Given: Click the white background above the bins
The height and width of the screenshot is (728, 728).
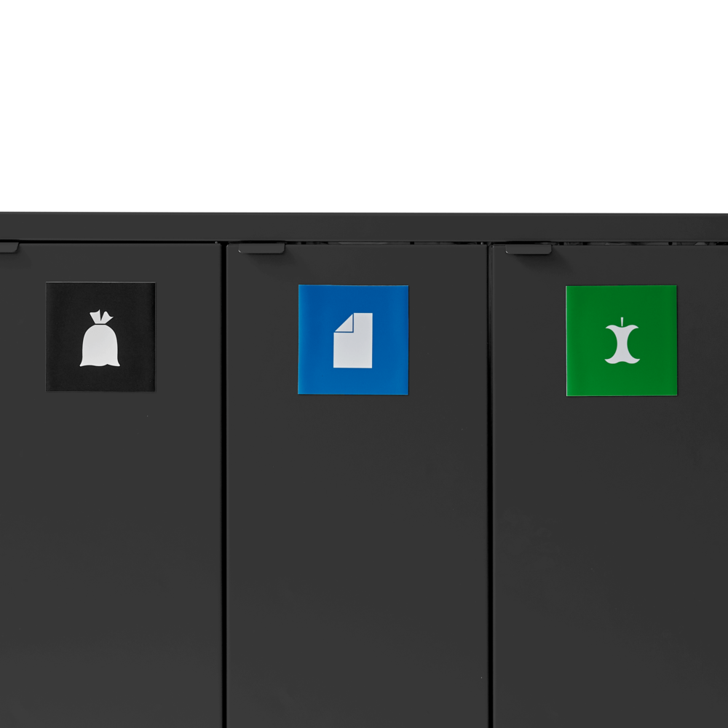Looking at the screenshot, I should tap(364, 106).
